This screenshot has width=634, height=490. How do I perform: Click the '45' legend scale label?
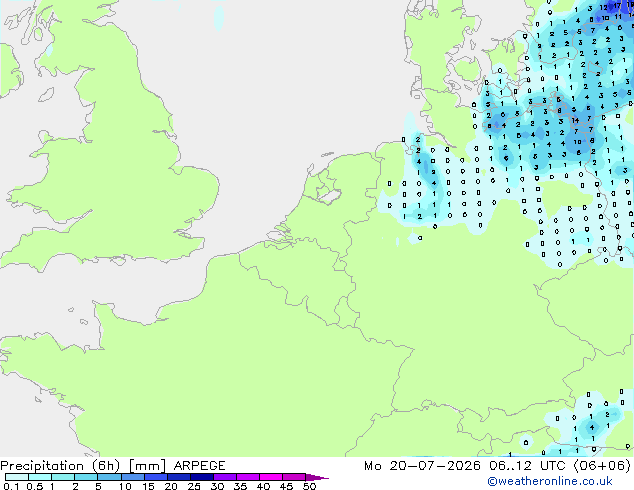(x=286, y=486)
